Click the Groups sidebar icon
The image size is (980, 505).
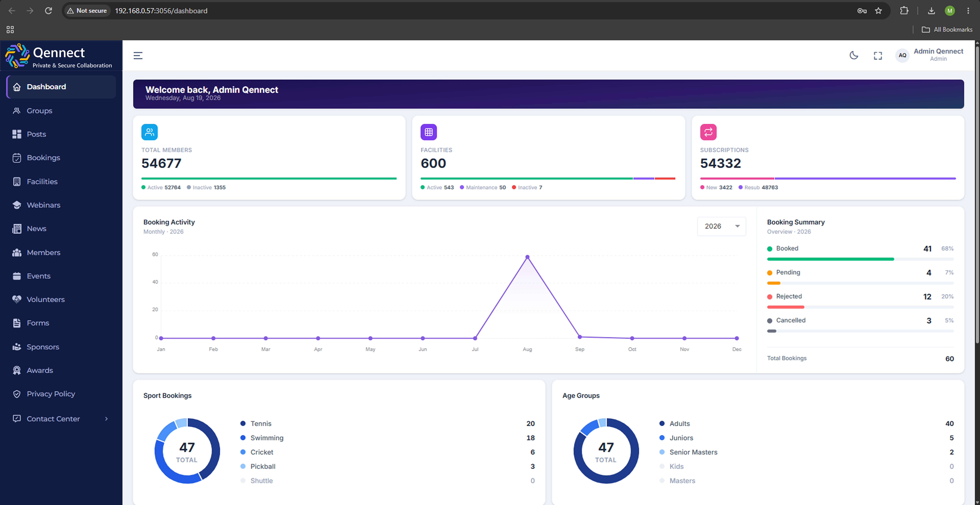tap(17, 111)
